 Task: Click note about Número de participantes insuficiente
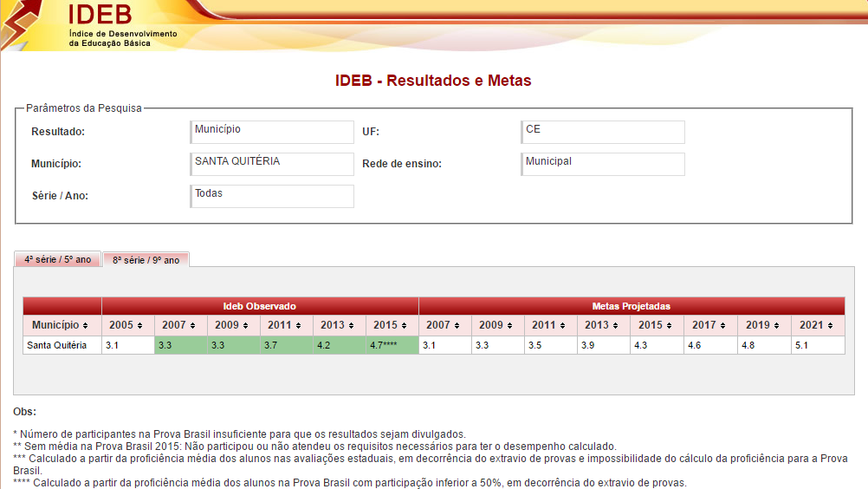click(240, 434)
